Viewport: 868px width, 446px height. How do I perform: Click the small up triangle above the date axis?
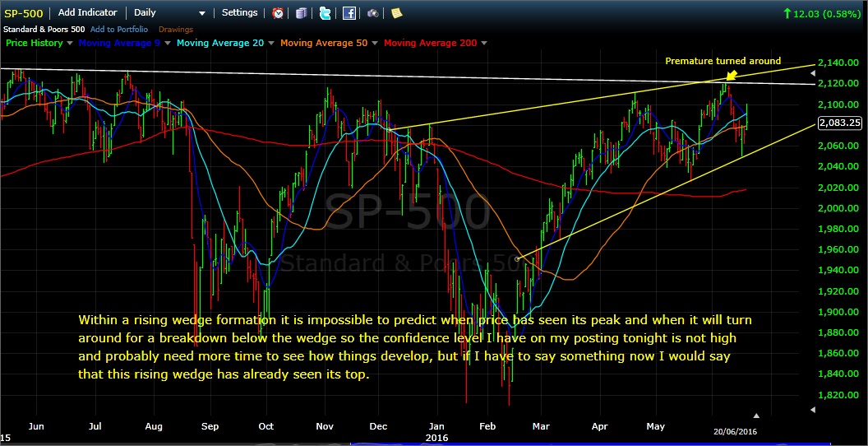(756, 415)
